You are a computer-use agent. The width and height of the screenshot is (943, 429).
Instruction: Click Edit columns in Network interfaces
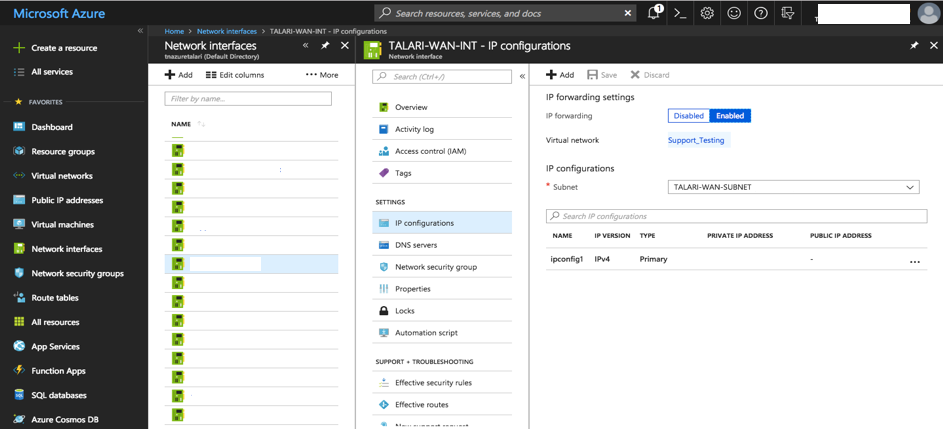235,75
